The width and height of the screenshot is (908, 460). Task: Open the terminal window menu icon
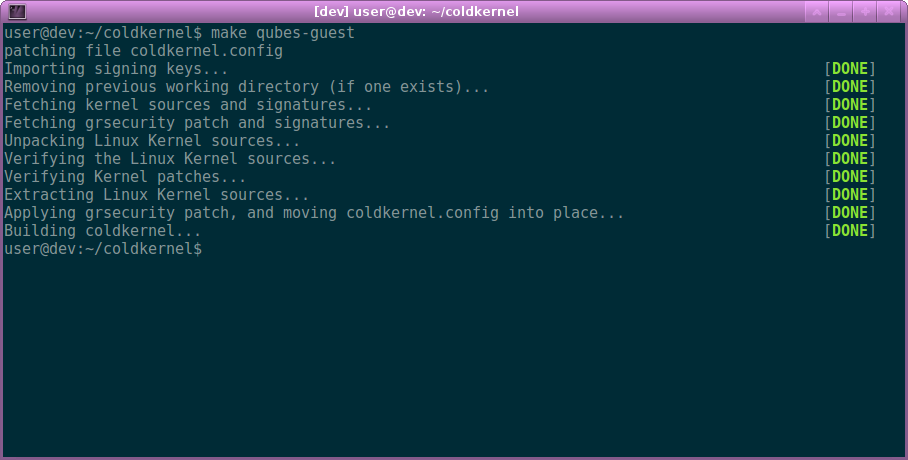[17, 11]
